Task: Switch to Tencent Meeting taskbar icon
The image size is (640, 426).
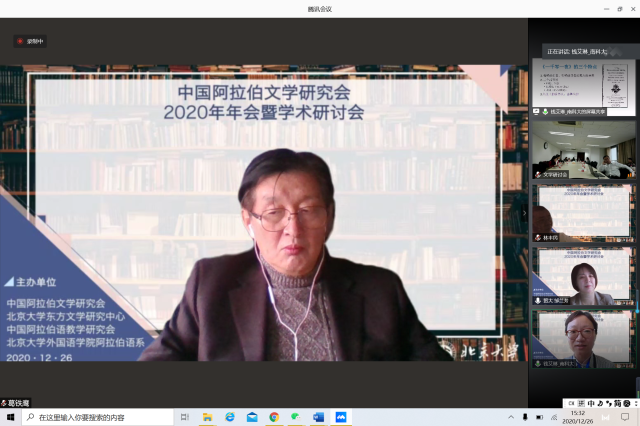Action: pos(340,417)
